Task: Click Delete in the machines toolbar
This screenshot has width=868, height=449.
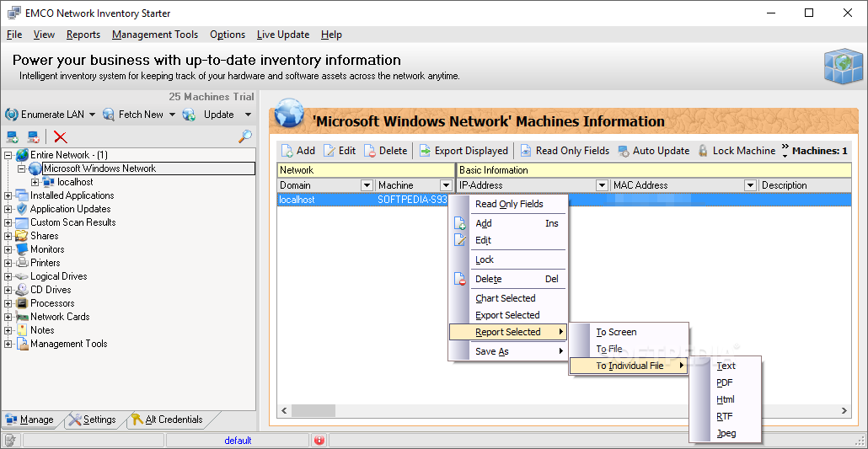Action: click(x=385, y=151)
